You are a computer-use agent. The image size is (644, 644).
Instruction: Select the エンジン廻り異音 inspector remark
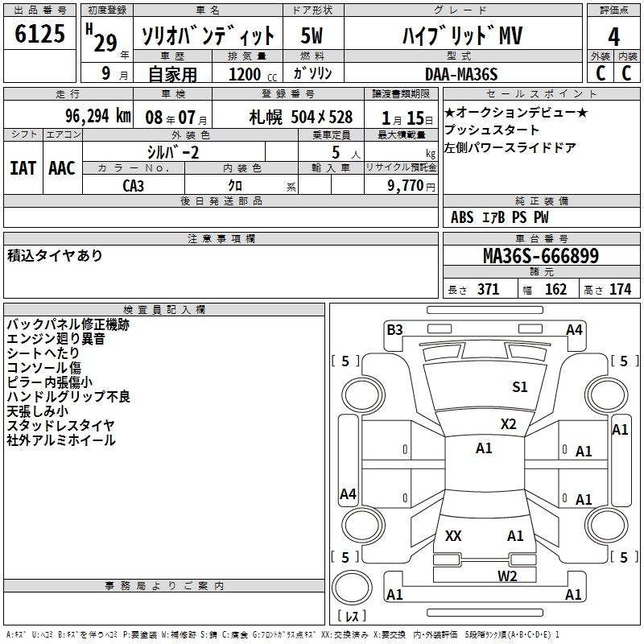point(56,339)
